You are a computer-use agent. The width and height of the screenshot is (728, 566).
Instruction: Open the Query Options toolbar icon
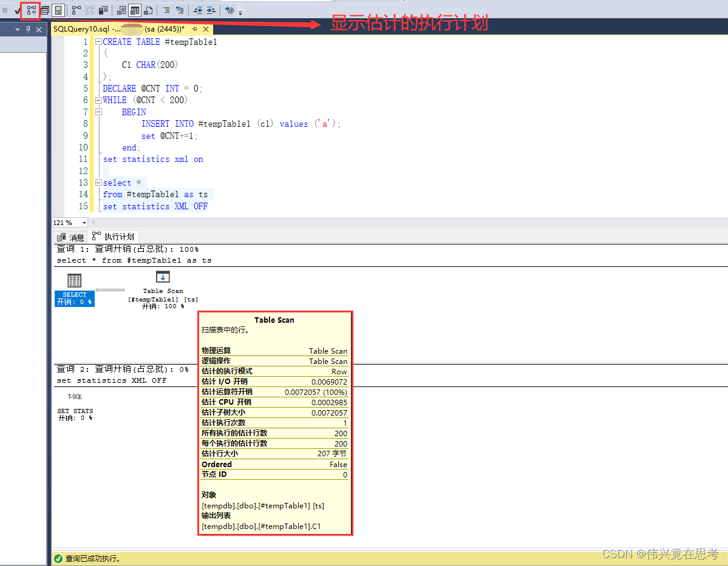[45, 10]
